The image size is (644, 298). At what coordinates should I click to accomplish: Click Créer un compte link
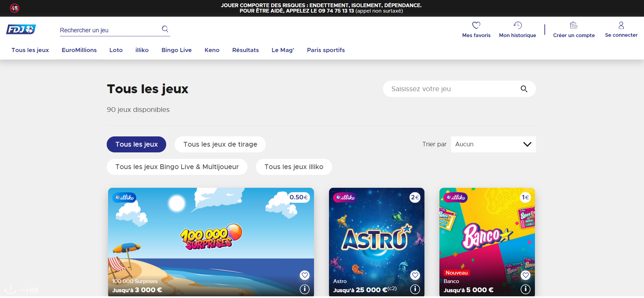574,35
